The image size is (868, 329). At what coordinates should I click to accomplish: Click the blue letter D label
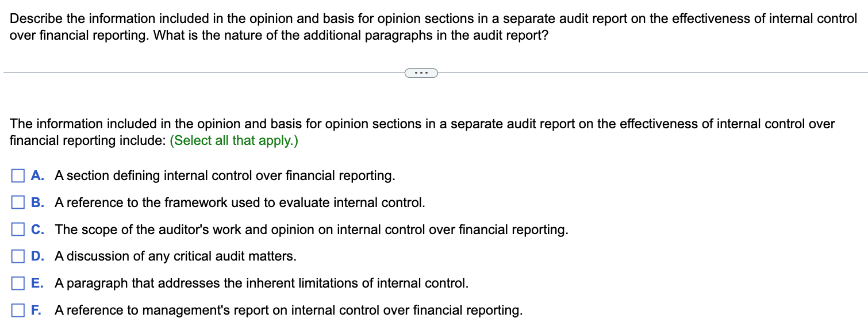pyautogui.click(x=37, y=257)
